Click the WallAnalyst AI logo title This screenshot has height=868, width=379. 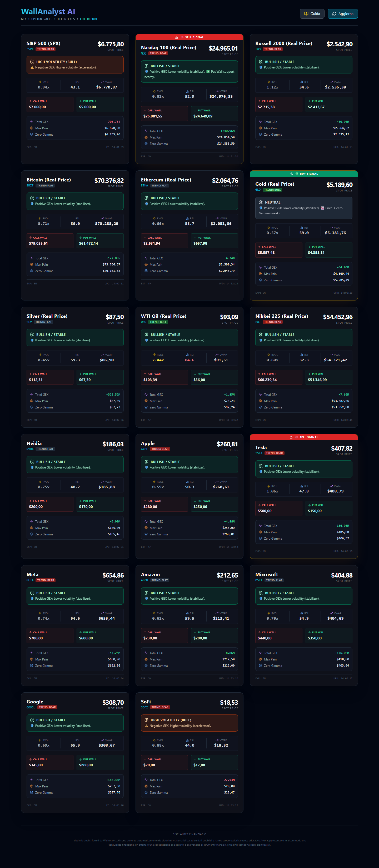48,12
